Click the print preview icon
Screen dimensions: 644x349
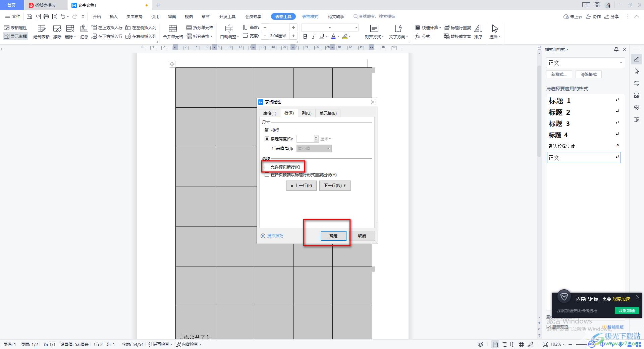[x=54, y=16]
